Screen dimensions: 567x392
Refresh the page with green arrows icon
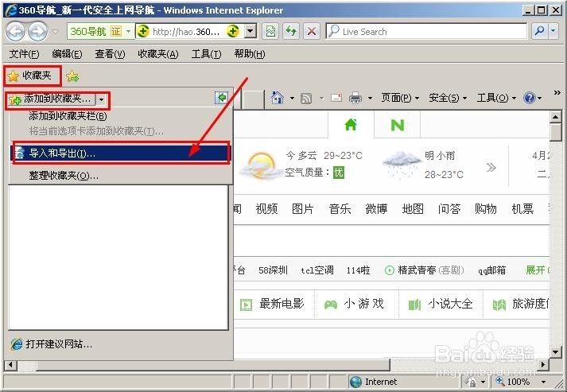[x=291, y=32]
